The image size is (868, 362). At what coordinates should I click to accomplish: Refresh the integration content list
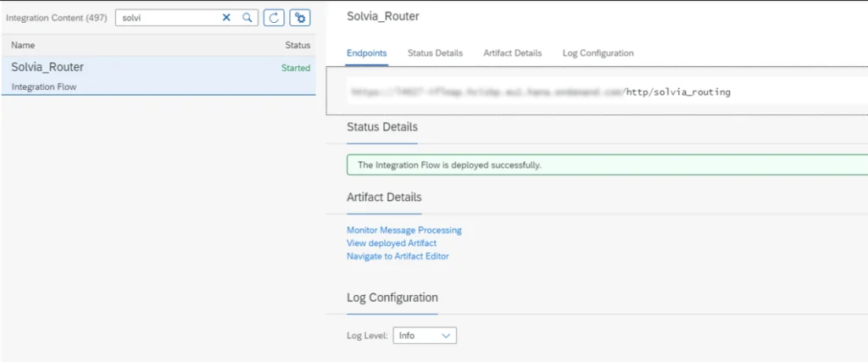point(273,18)
